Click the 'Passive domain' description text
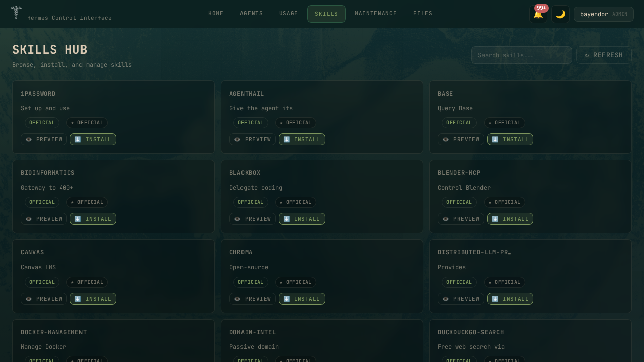This screenshot has height=362, width=644. click(x=254, y=347)
